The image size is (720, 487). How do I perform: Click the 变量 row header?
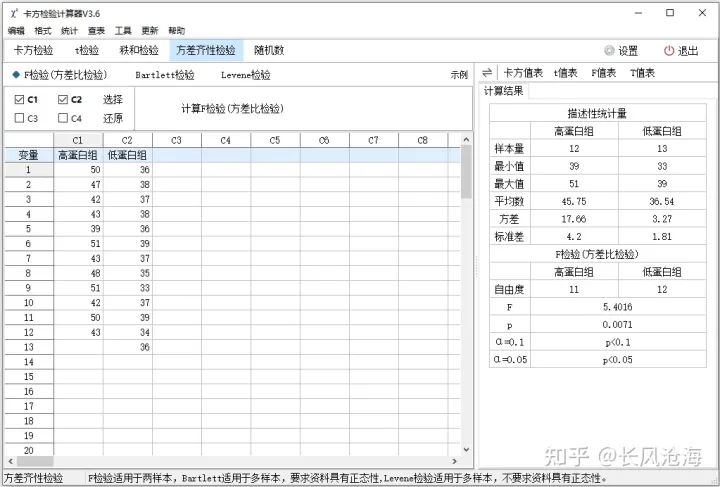point(29,155)
